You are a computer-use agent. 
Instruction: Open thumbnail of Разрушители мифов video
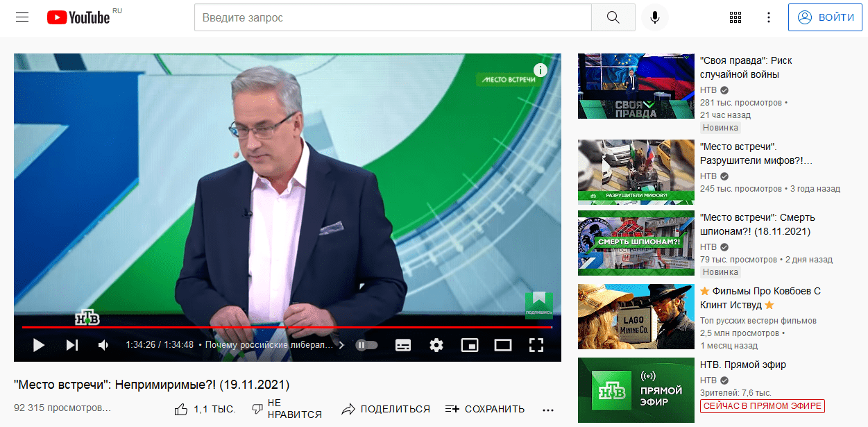click(x=636, y=171)
